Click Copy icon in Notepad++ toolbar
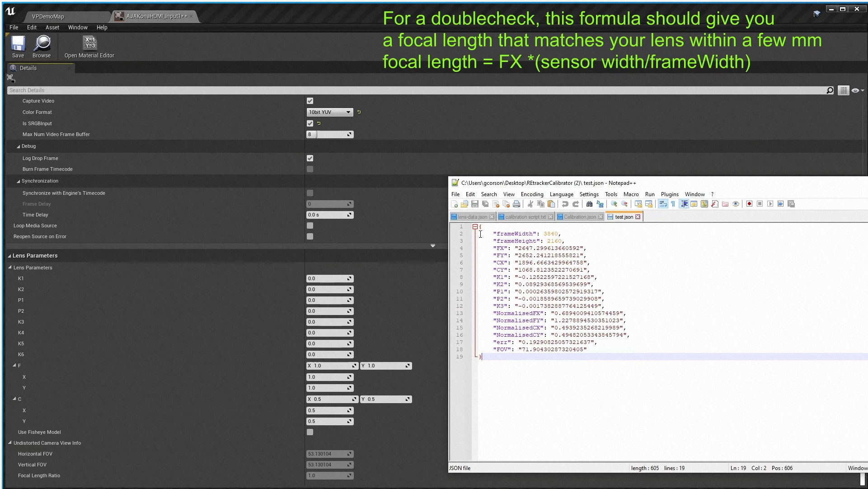The height and width of the screenshot is (489, 868). (x=541, y=204)
